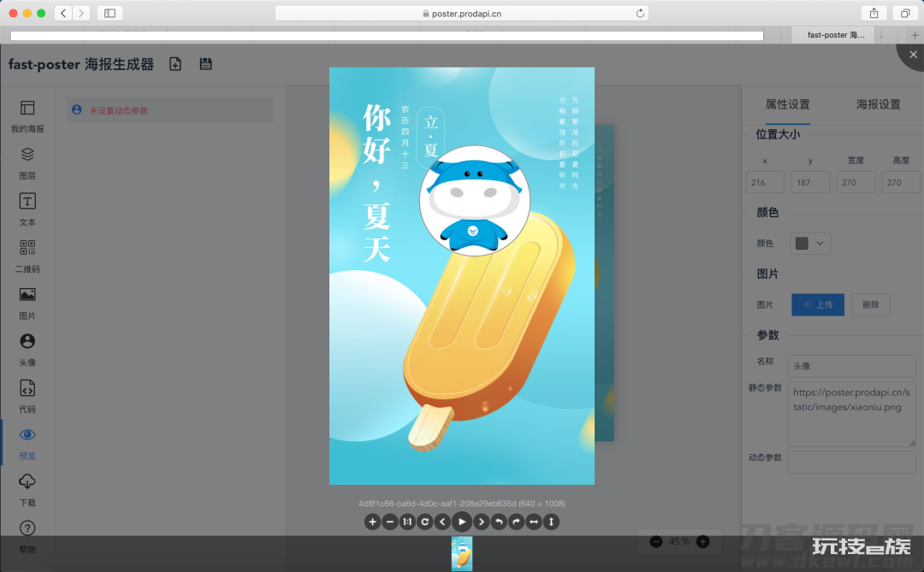Screen dimensions: 924x572
Task: Reset preview to 1:1 size
Action: pos(407,522)
